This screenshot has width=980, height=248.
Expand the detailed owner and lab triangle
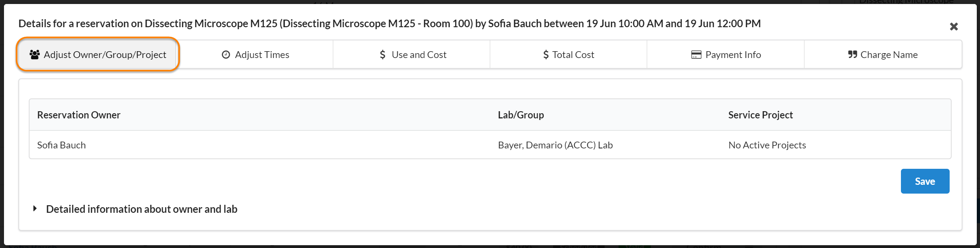[x=35, y=208]
